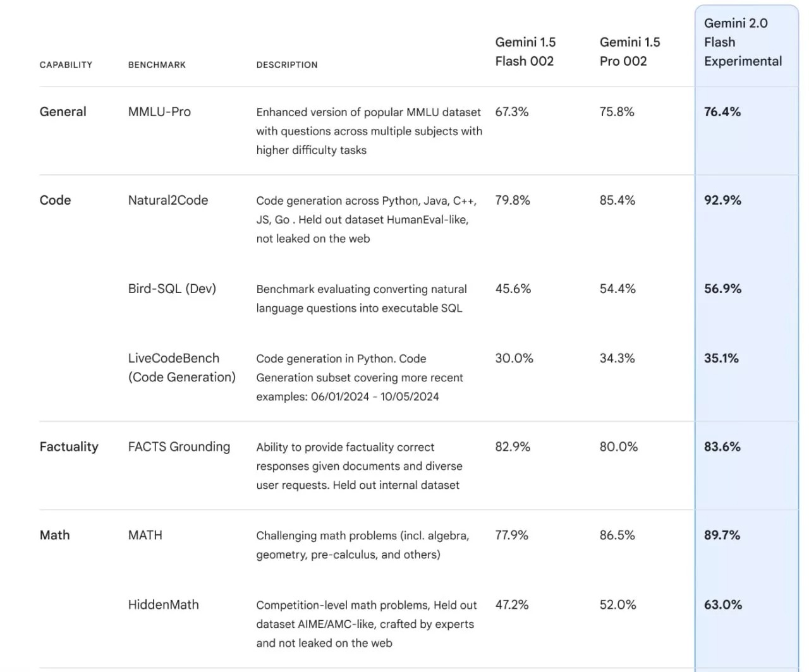The image size is (809, 672).
Task: Click the Math capability label
Action: (54, 535)
